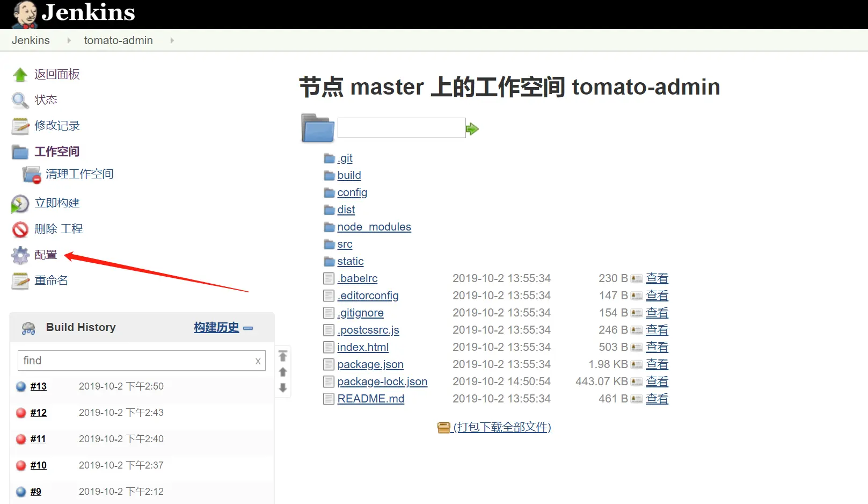Start 立即构建 from sidebar
Image resolution: width=868 pixels, height=504 pixels.
(x=57, y=203)
